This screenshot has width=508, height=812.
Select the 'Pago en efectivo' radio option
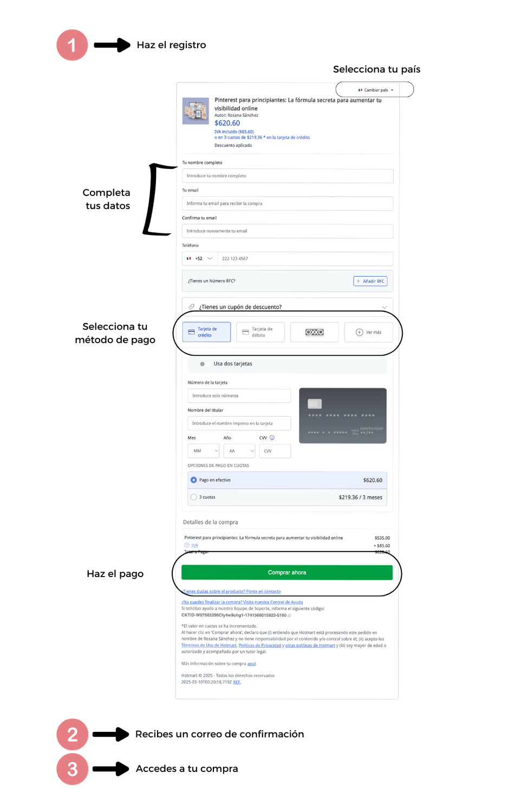pos(193,480)
